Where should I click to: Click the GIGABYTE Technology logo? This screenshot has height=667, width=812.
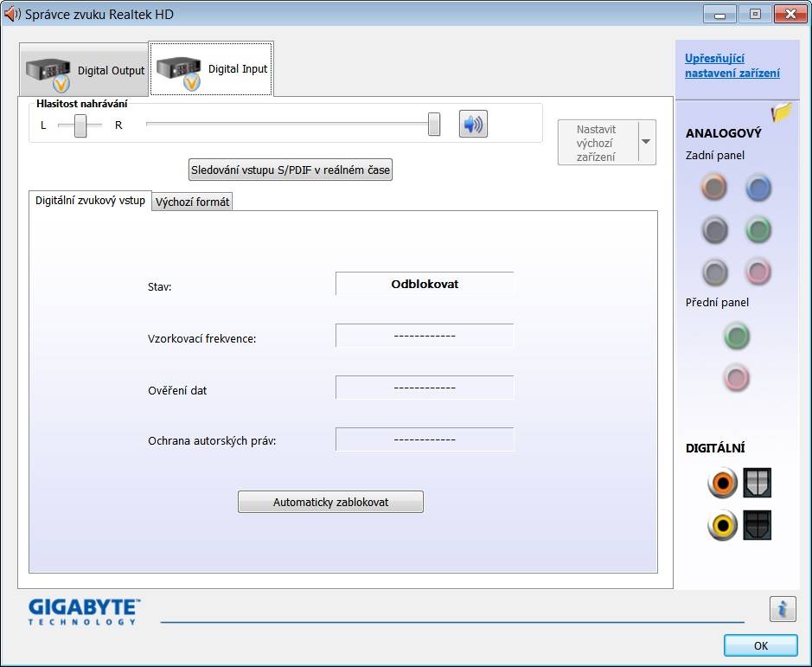coord(85,612)
